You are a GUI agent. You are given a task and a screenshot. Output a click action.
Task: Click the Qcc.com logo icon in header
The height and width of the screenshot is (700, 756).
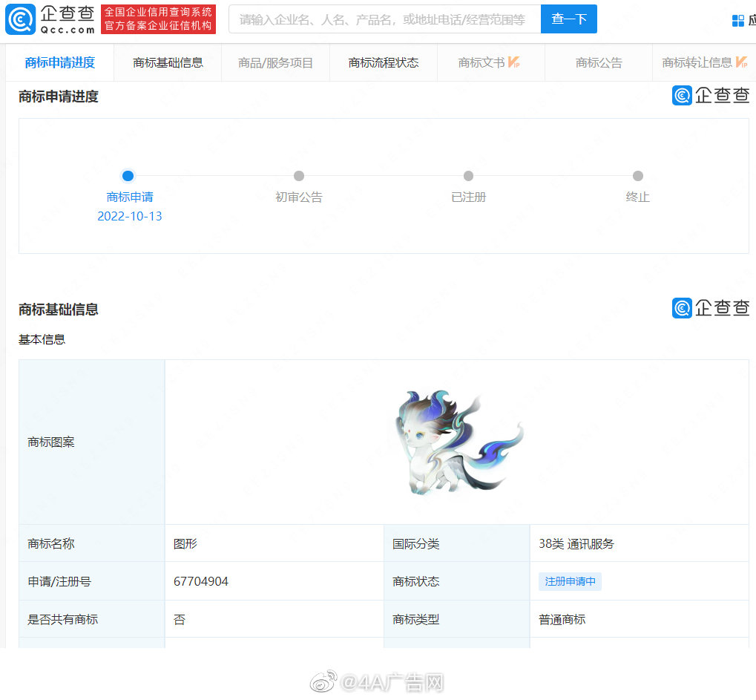click(x=20, y=19)
